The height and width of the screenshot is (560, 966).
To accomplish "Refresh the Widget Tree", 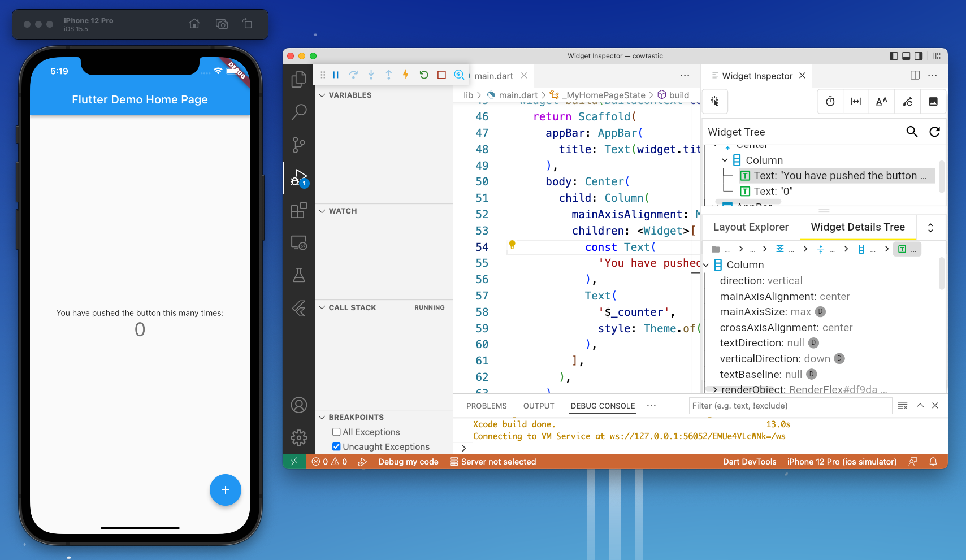I will coord(935,132).
